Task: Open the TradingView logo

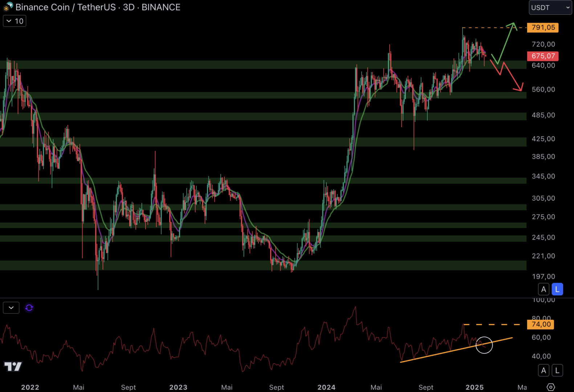Action: 13,366
